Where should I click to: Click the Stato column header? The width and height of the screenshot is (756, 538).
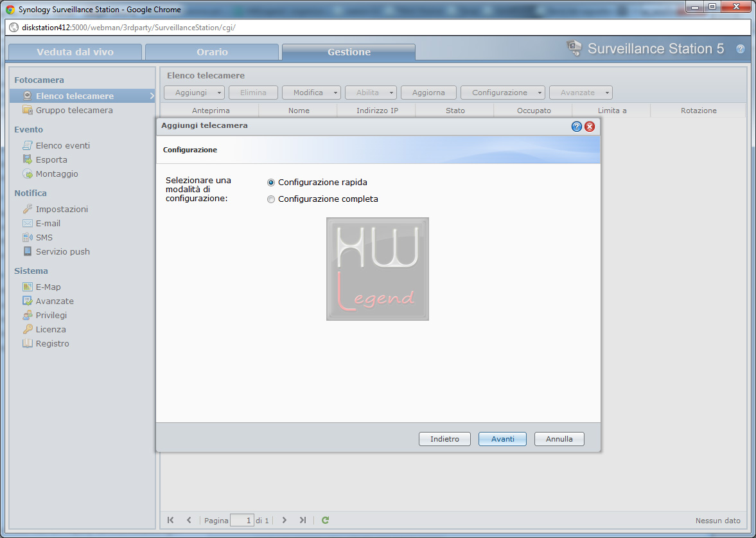(455, 111)
